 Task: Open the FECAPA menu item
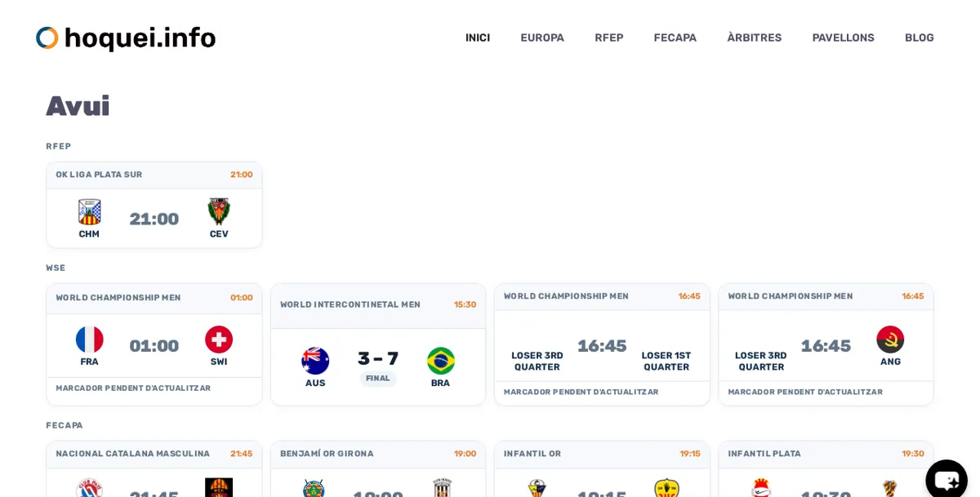click(x=675, y=38)
